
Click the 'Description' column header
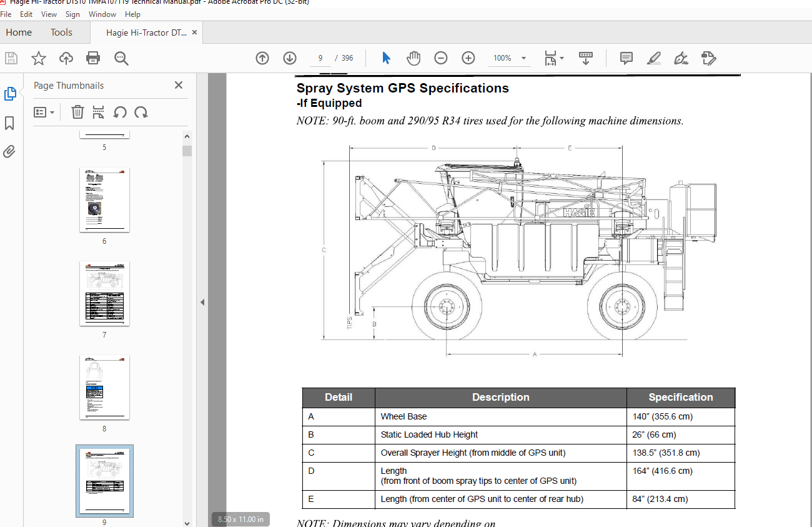pos(500,398)
